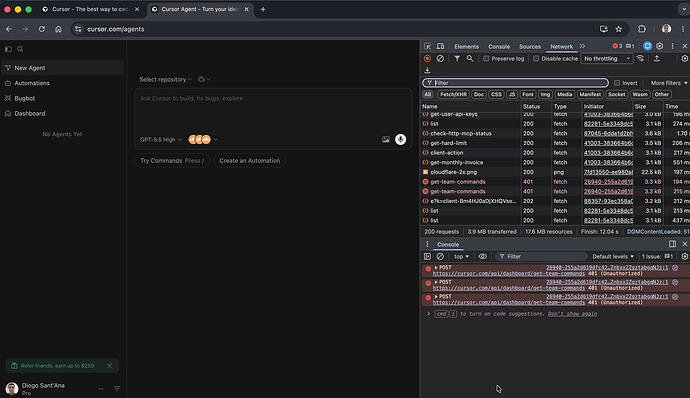The height and width of the screenshot is (398, 690).
Task: Click Don't show again link
Action: coord(573,314)
